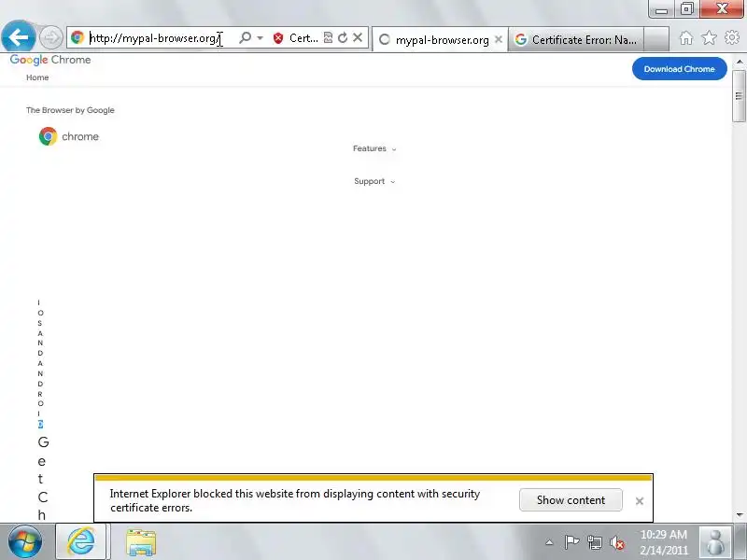Viewport: 747px width, 560px height.
Task: Click 'The Browser by Google' text
Action: (70, 110)
